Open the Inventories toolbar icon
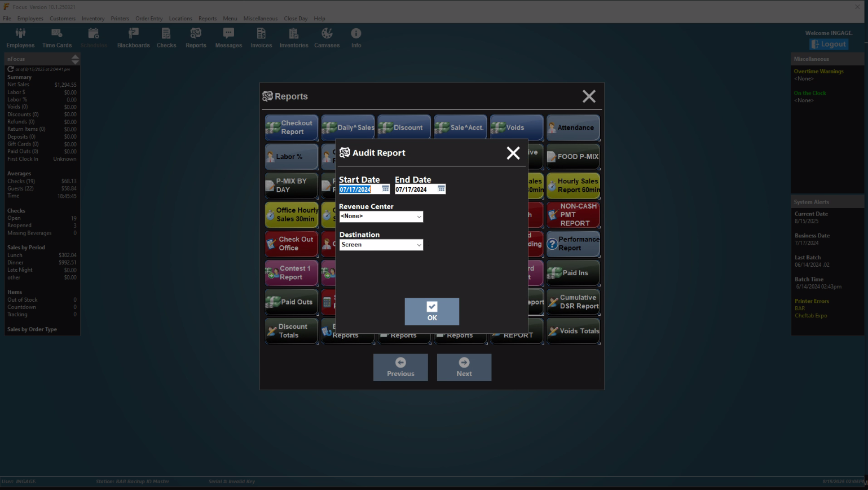The width and height of the screenshot is (868, 490). point(294,38)
